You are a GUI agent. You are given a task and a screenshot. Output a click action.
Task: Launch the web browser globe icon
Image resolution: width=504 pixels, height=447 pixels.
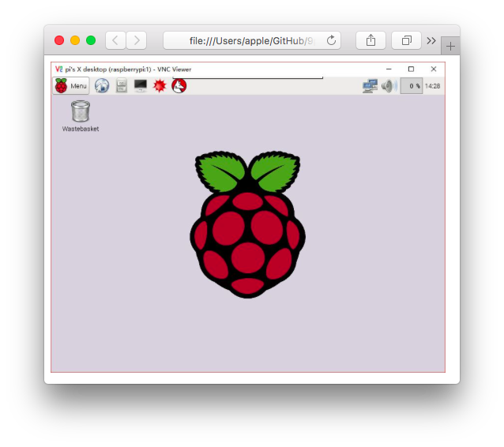pyautogui.click(x=102, y=86)
